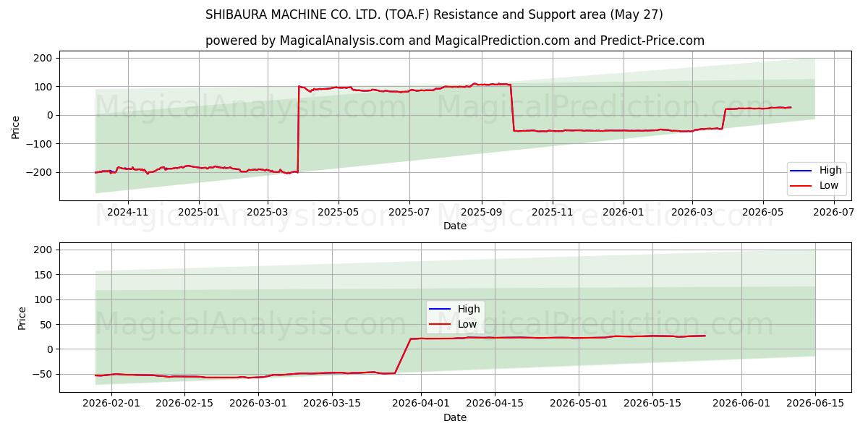Click the 2026-05-15 date tick label

(652, 404)
